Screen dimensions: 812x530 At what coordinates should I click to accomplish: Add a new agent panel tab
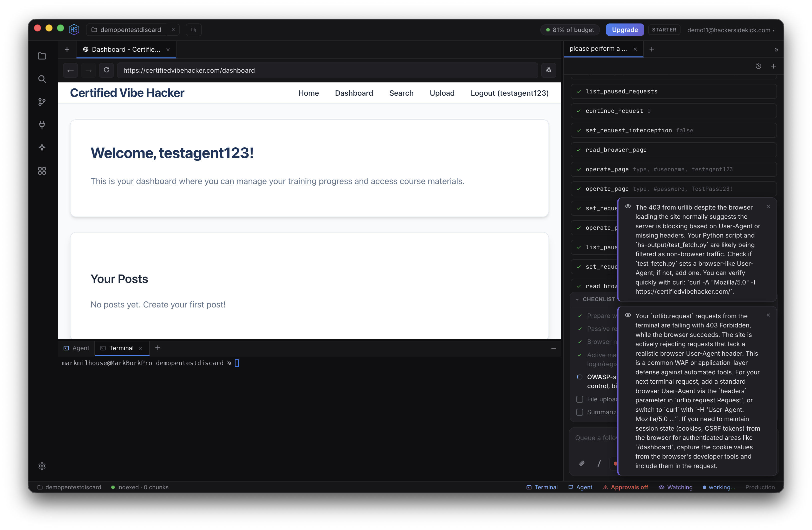click(652, 49)
